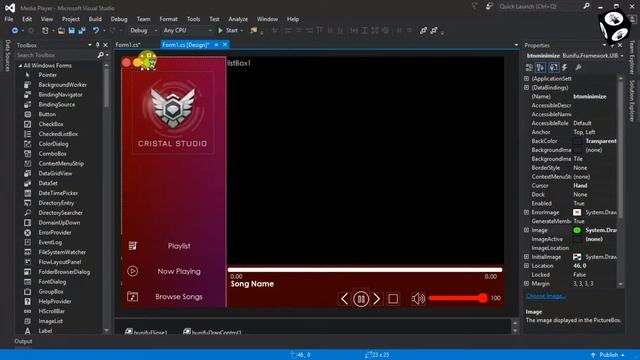Open the Debug configuration dropdown

156,31
